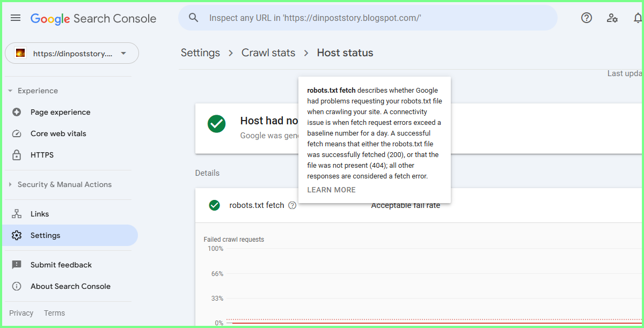Select the robots.txt fetch tab label
This screenshot has width=644, height=328.
point(257,205)
